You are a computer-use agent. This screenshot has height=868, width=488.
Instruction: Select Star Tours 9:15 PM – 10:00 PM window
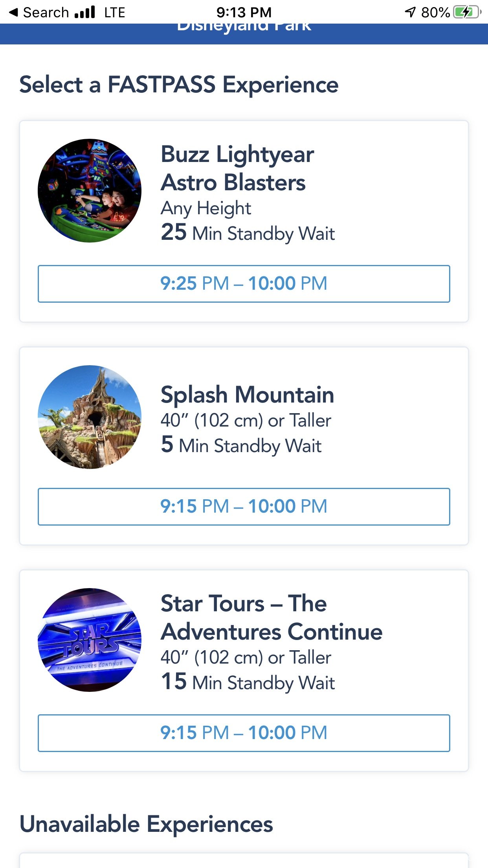click(244, 733)
